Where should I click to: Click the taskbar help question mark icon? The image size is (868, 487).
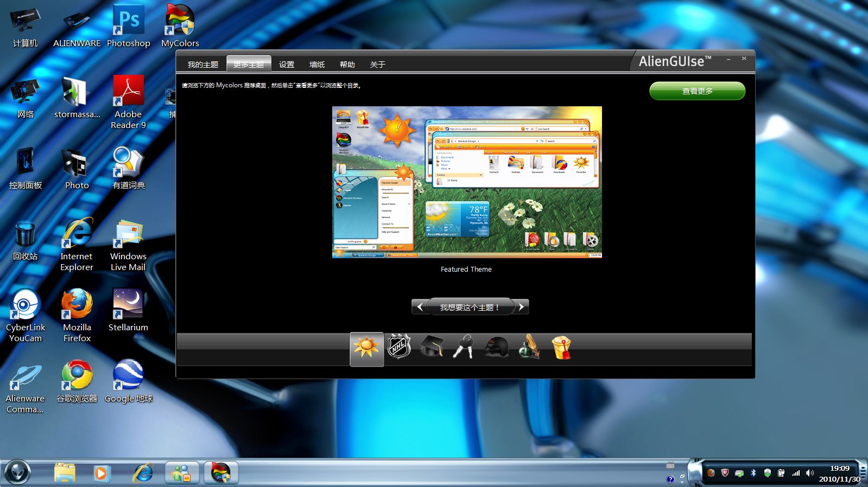pos(670,479)
